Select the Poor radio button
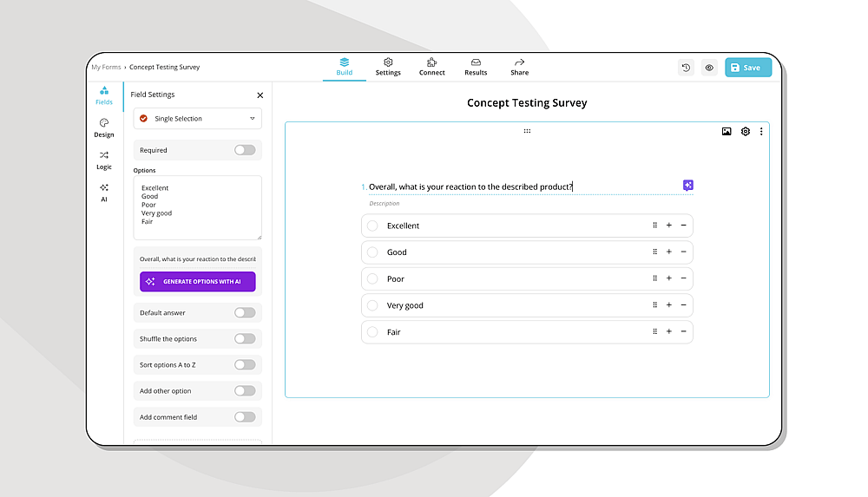This screenshot has width=868, height=497. pyautogui.click(x=372, y=279)
